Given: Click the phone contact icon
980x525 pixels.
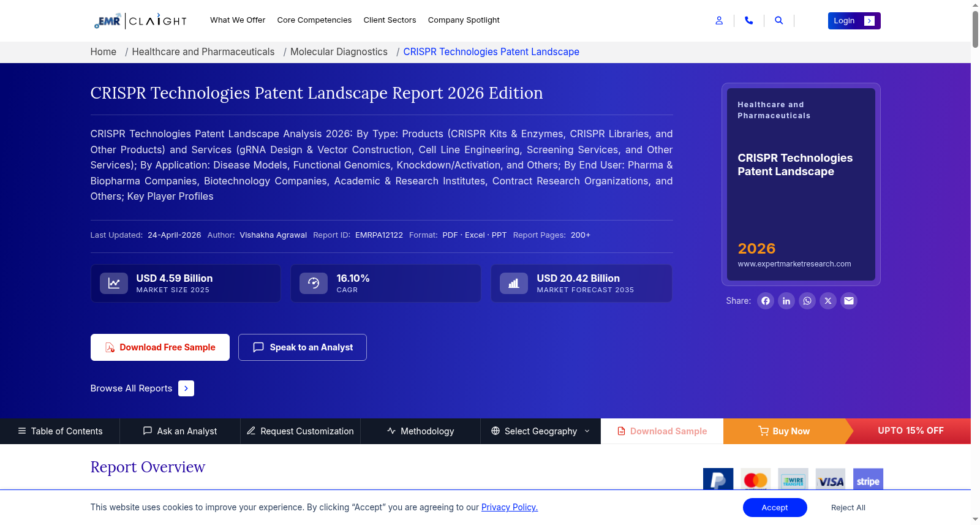Looking at the screenshot, I should (x=748, y=21).
